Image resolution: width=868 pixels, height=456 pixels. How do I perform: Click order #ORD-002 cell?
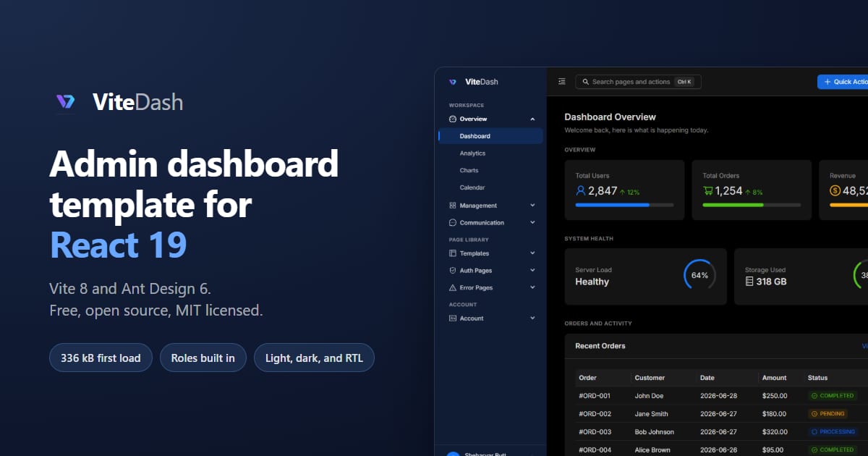(x=595, y=414)
